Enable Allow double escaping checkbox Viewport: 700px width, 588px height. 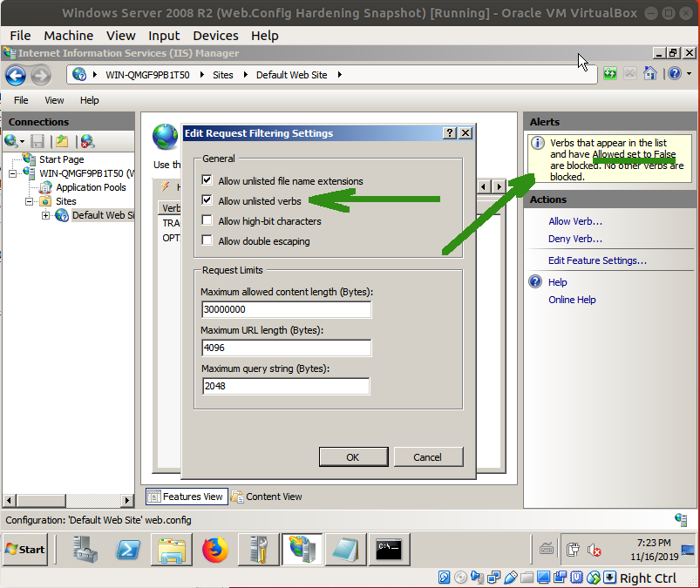pos(207,240)
